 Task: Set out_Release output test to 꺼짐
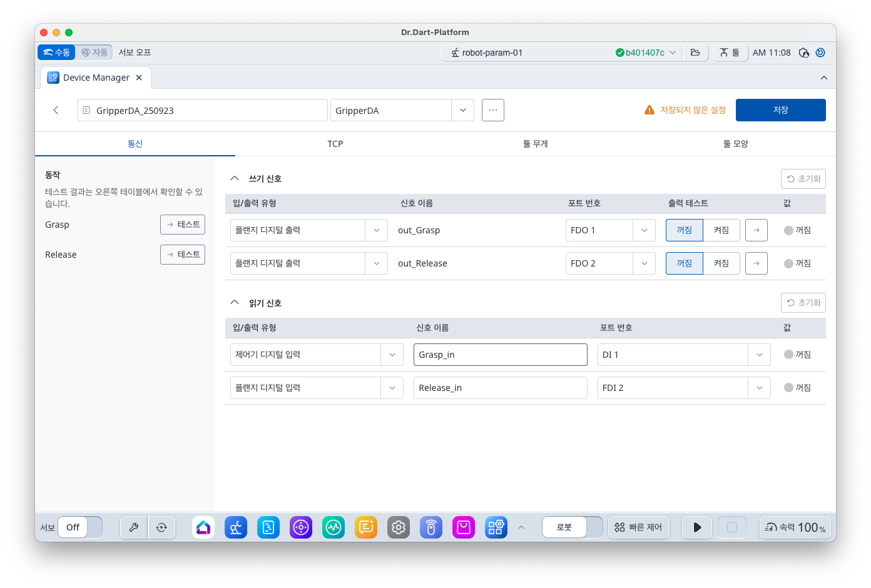point(684,263)
